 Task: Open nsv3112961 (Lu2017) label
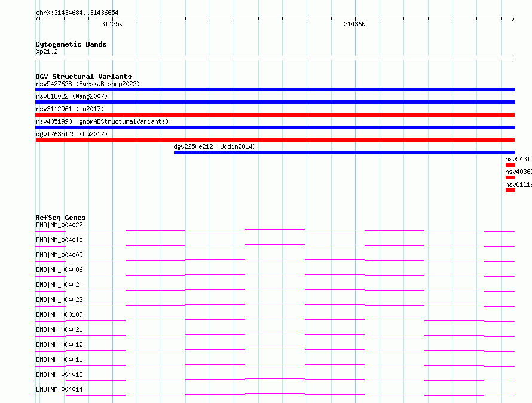point(70,109)
